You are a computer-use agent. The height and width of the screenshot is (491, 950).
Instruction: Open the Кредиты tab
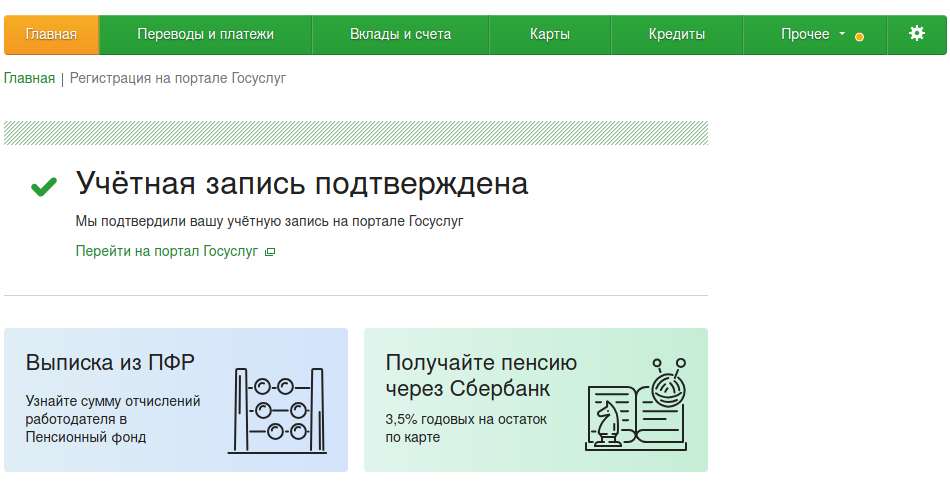click(x=676, y=34)
